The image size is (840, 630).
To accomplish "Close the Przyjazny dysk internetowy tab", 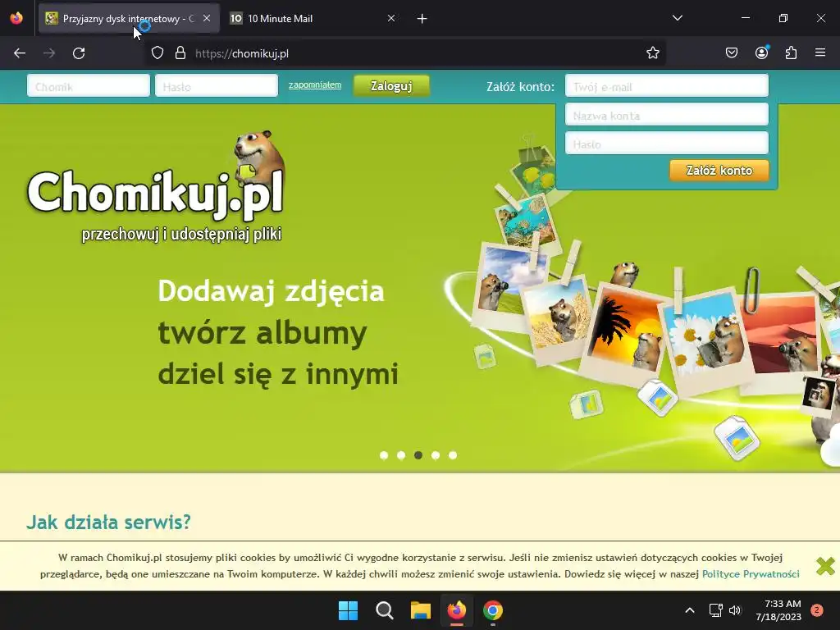I will tap(207, 18).
